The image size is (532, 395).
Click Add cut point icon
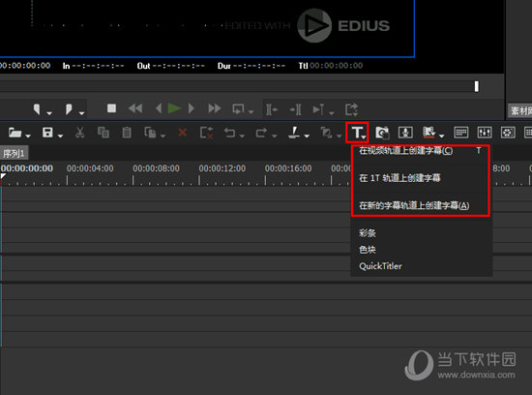pos(294,133)
